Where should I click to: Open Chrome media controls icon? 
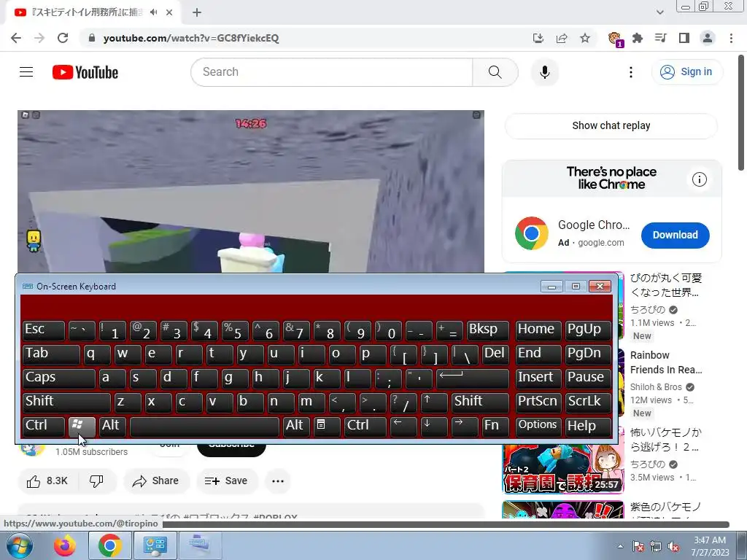(661, 38)
